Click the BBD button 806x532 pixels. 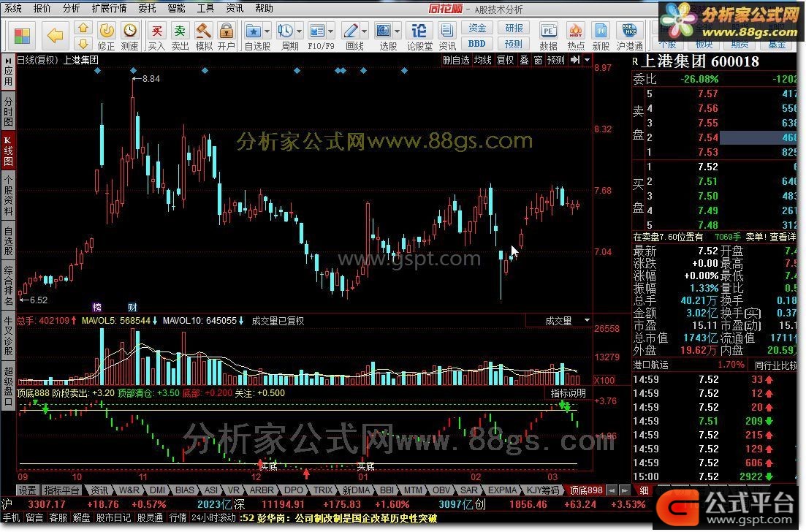(x=477, y=44)
